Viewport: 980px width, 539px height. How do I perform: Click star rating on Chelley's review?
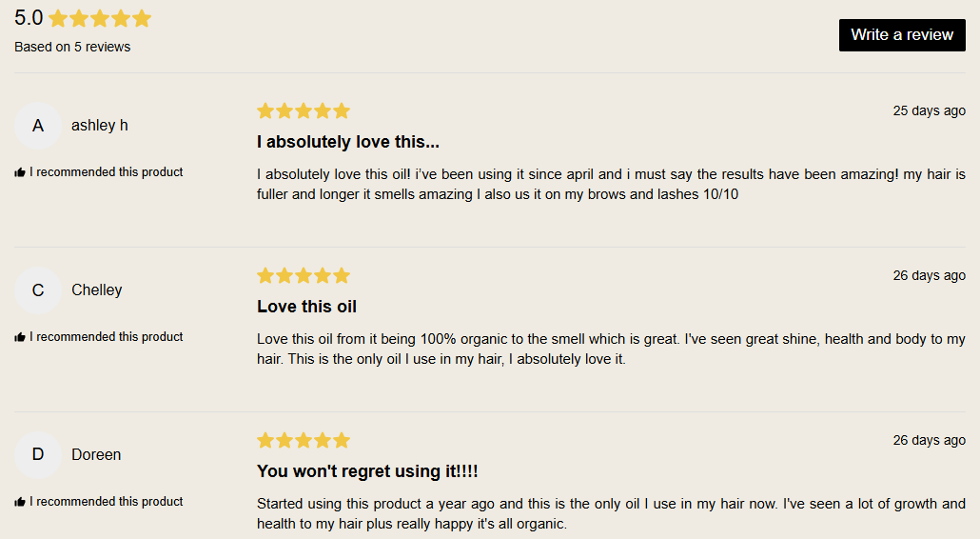304,276
